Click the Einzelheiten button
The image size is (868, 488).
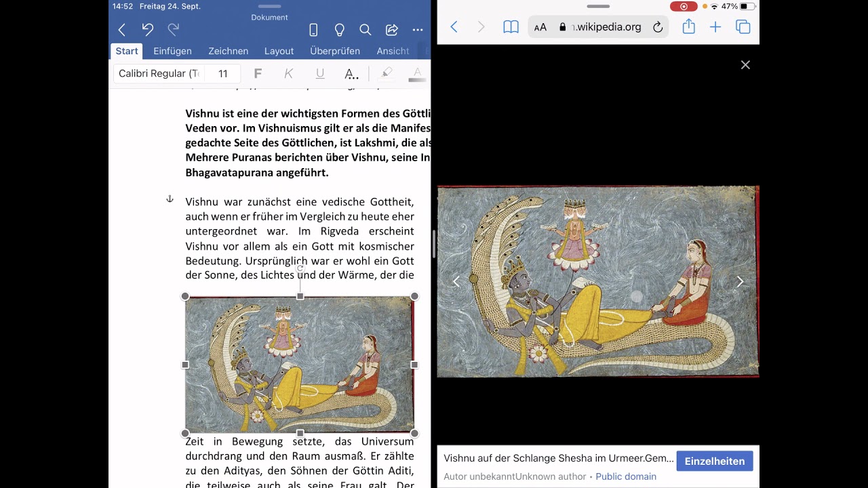pos(715,461)
